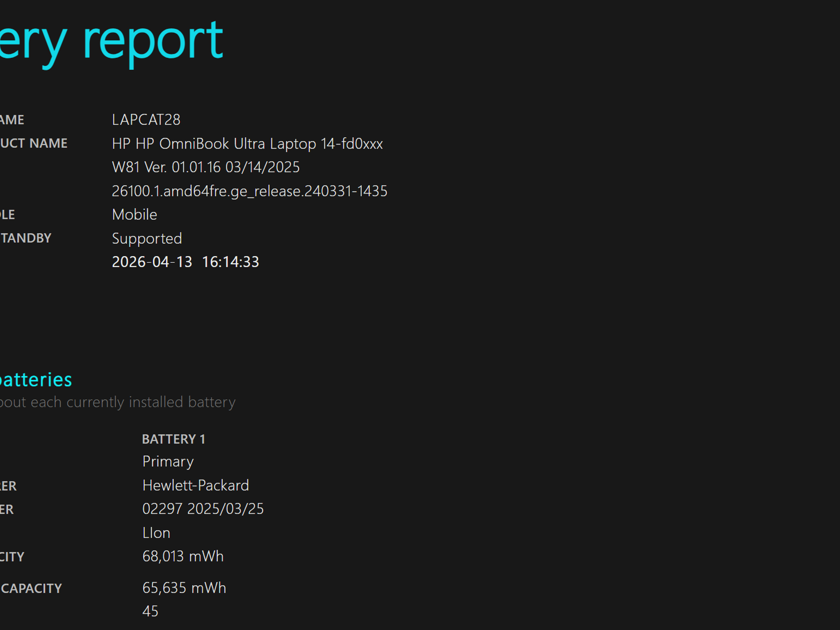Image resolution: width=840 pixels, height=630 pixels.
Task: Click the 65,635 mWh full charge capacity
Action: point(184,588)
